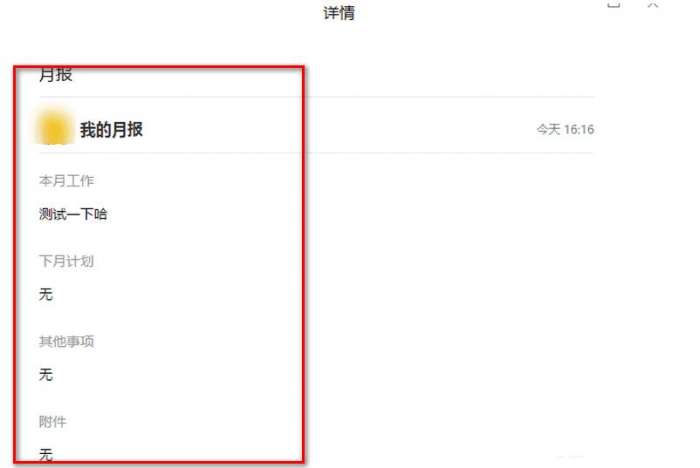Click the 无 value under 其他事项
This screenshot has height=468, width=700.
(46, 374)
